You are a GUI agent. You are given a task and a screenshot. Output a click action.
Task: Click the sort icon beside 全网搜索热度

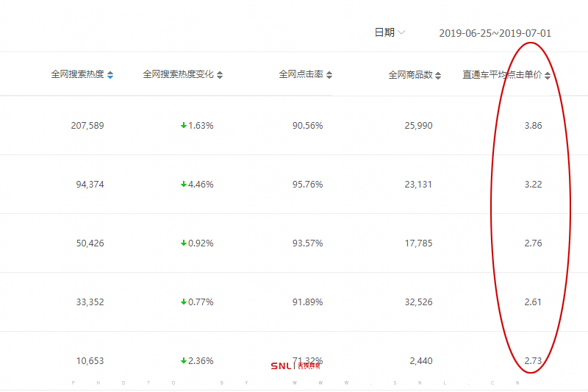[110, 75]
